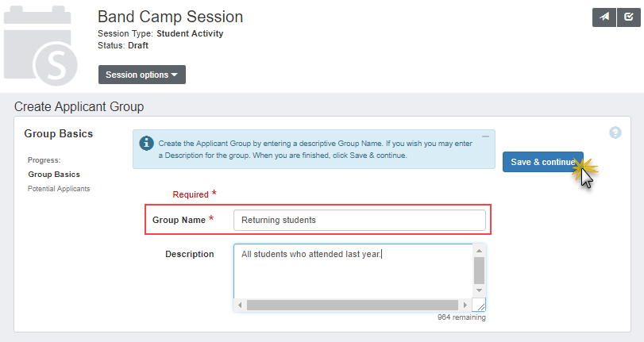Viewport: 644px width, 342px height.
Task: Go to Group Basics progress step
Action: 54,174
